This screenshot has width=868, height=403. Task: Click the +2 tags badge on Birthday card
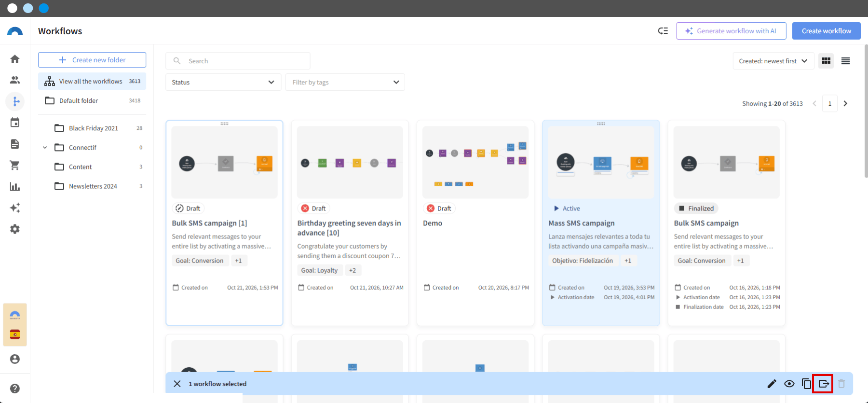tap(353, 270)
